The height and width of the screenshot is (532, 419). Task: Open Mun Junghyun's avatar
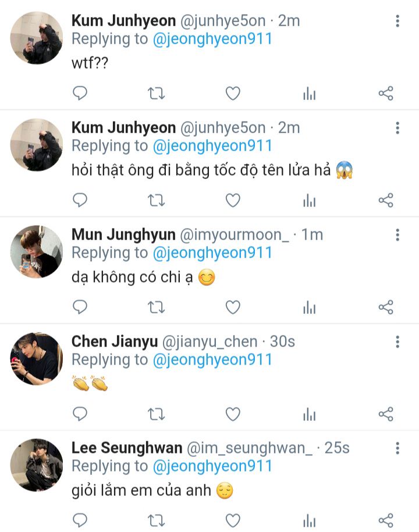[x=36, y=251]
